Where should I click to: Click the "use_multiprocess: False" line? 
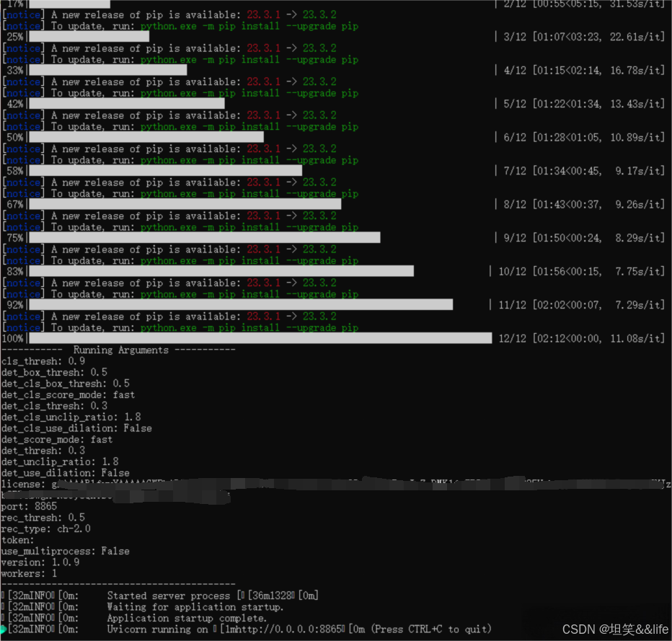[x=65, y=551]
